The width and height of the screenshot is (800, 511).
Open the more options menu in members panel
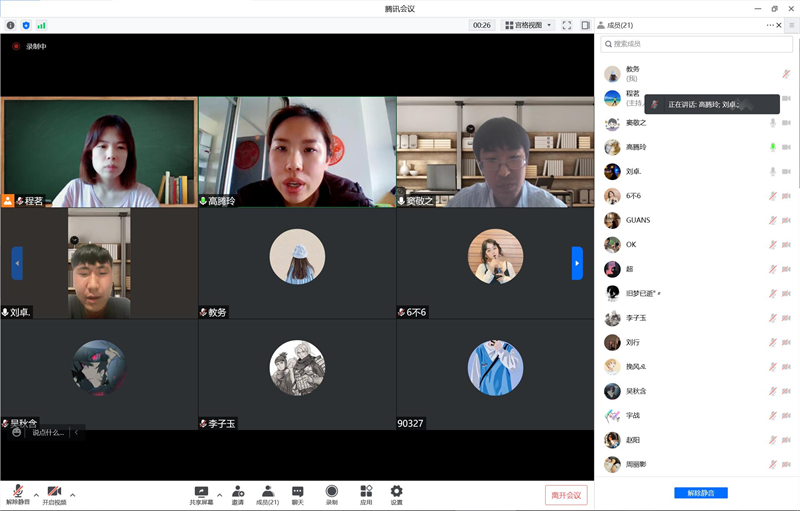pyautogui.click(x=771, y=25)
